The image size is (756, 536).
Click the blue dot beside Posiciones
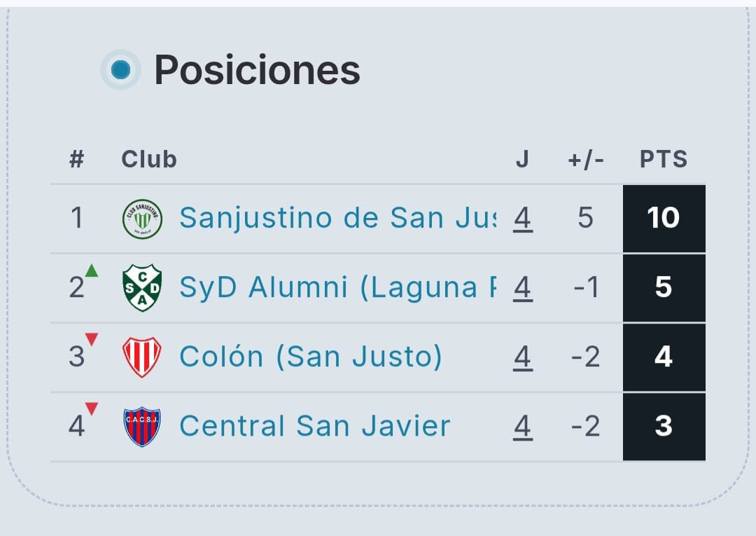pyautogui.click(x=121, y=70)
